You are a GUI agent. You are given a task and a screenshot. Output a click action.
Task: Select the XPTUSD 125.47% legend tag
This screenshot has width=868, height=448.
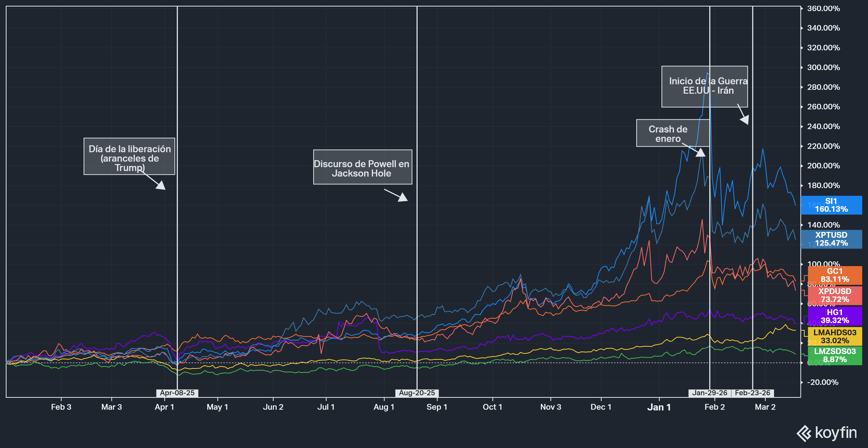coord(831,239)
